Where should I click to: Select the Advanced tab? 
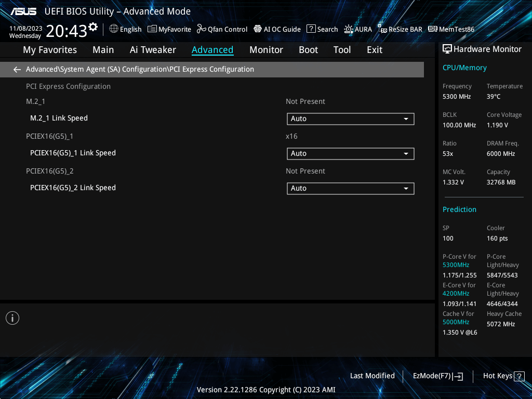click(212, 50)
